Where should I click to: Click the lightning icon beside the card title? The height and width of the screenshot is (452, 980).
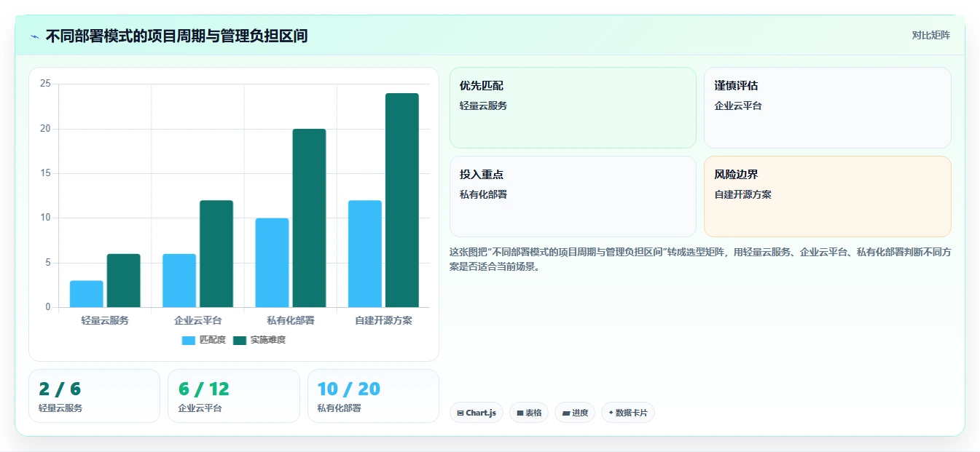point(35,36)
